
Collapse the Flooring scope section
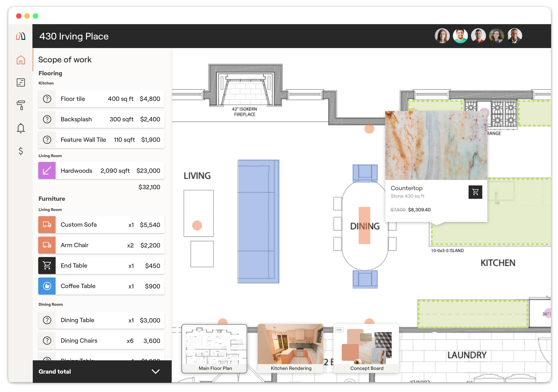[x=50, y=73]
